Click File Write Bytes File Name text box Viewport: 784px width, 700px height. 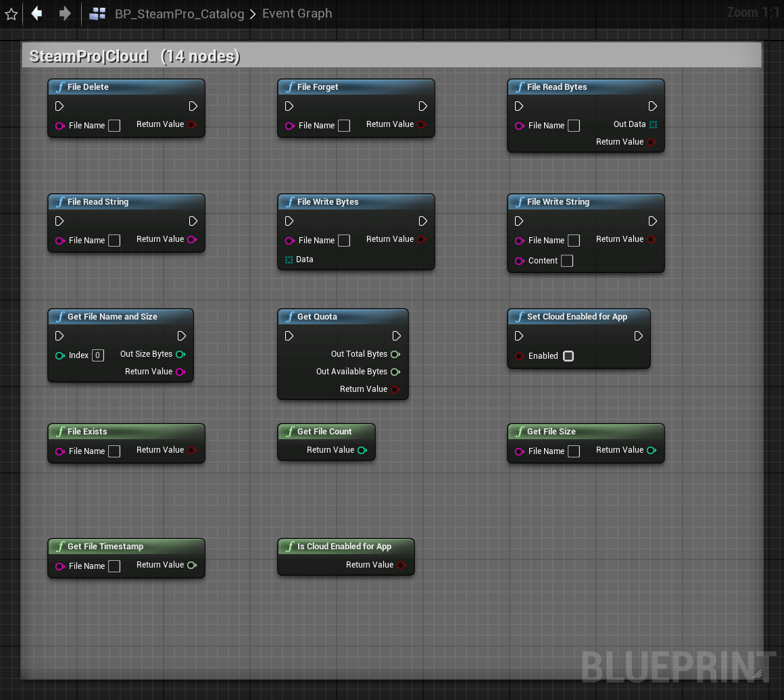click(x=344, y=241)
